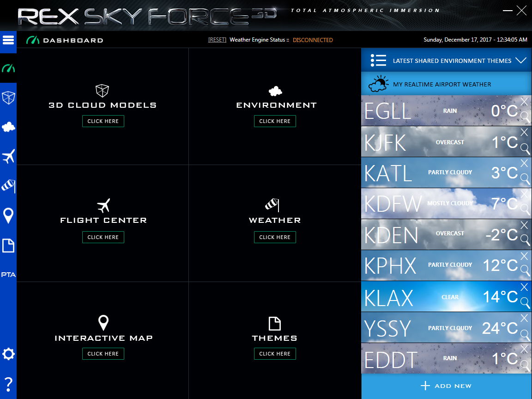
Task: Click the DISCONNECTED status text
Action: [x=313, y=40]
